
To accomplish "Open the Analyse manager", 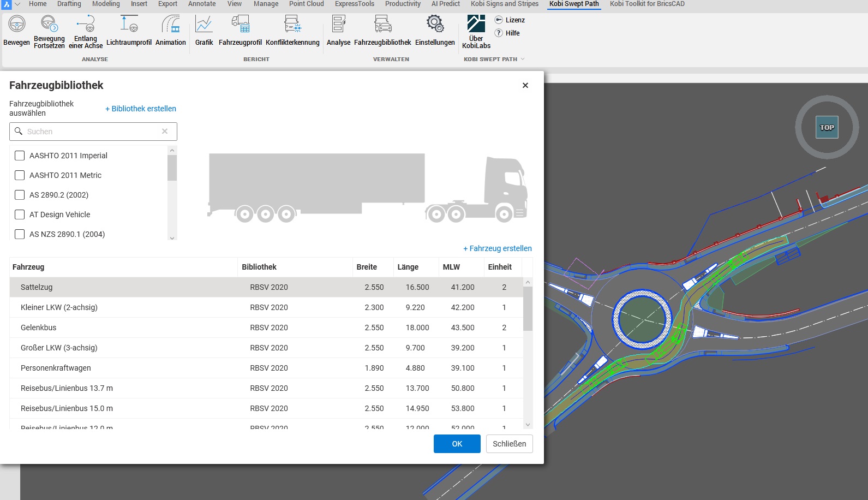I will point(338,31).
